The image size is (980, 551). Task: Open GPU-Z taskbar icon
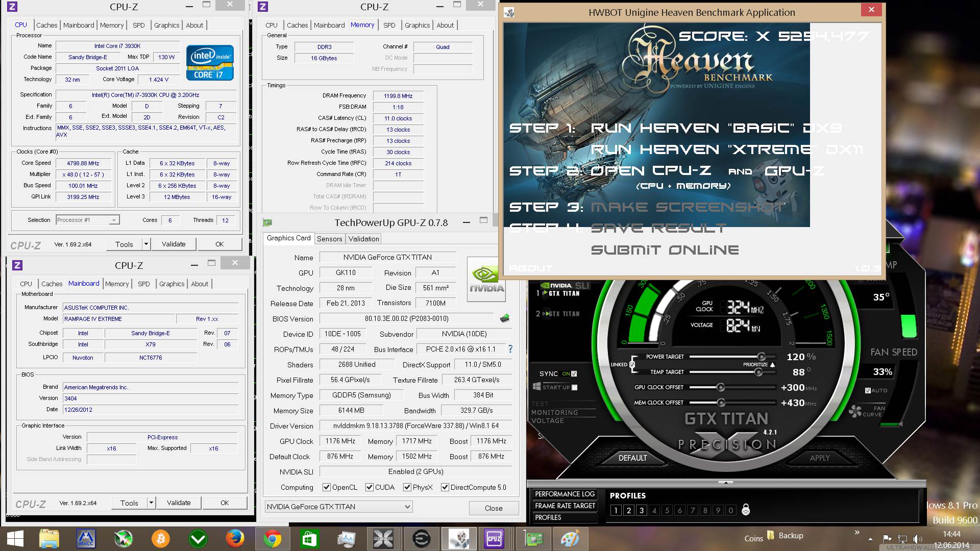point(532,539)
